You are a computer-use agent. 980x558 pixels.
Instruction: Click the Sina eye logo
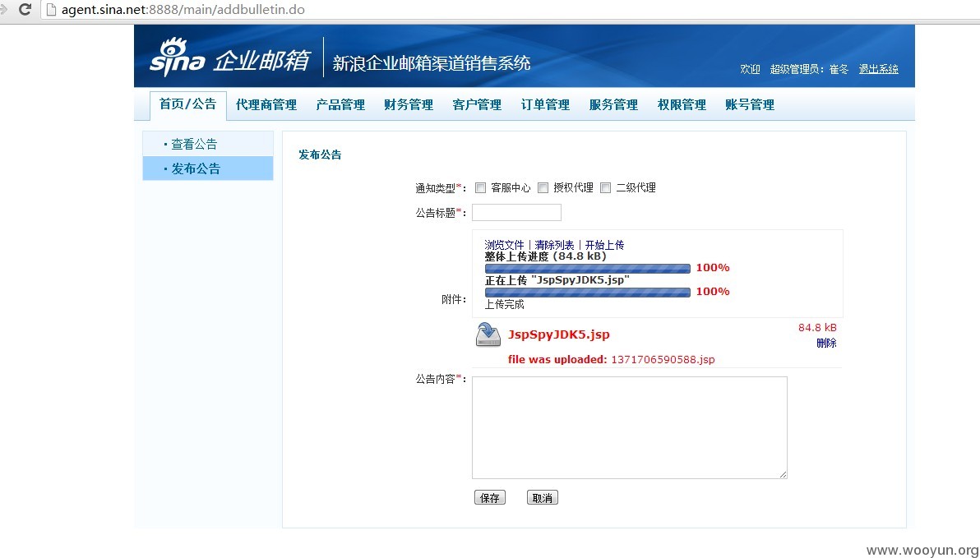[177, 58]
